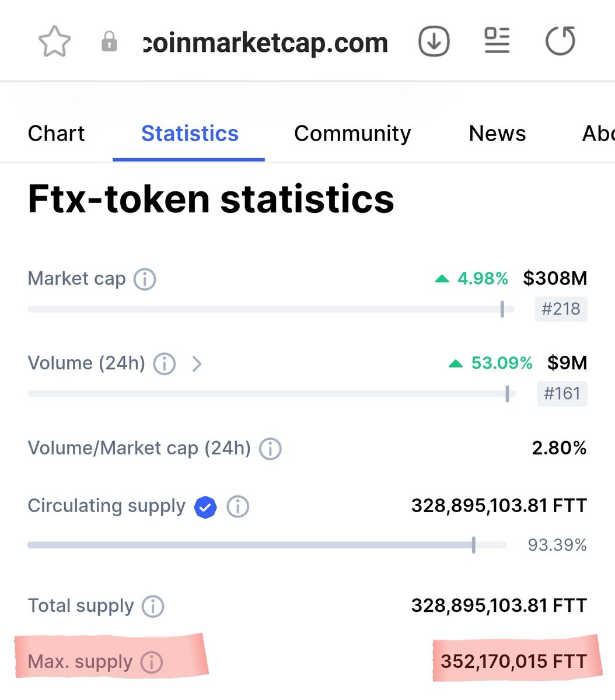Expand Volume (24h) details chevron
The width and height of the screenshot is (615, 700).
click(197, 364)
